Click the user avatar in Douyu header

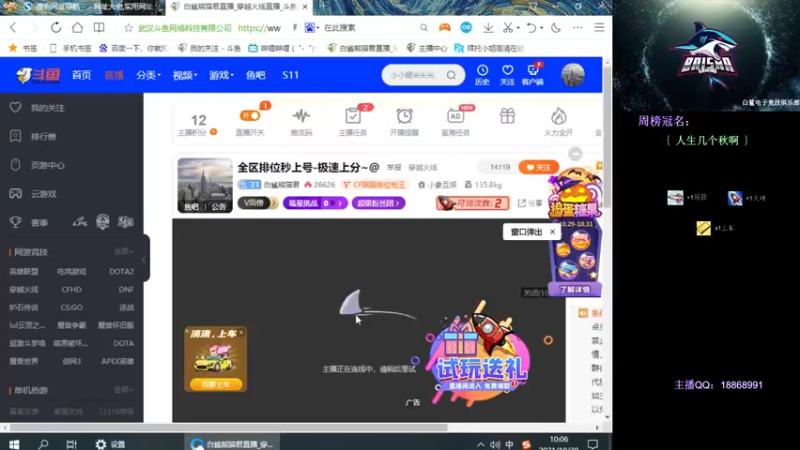(572, 75)
